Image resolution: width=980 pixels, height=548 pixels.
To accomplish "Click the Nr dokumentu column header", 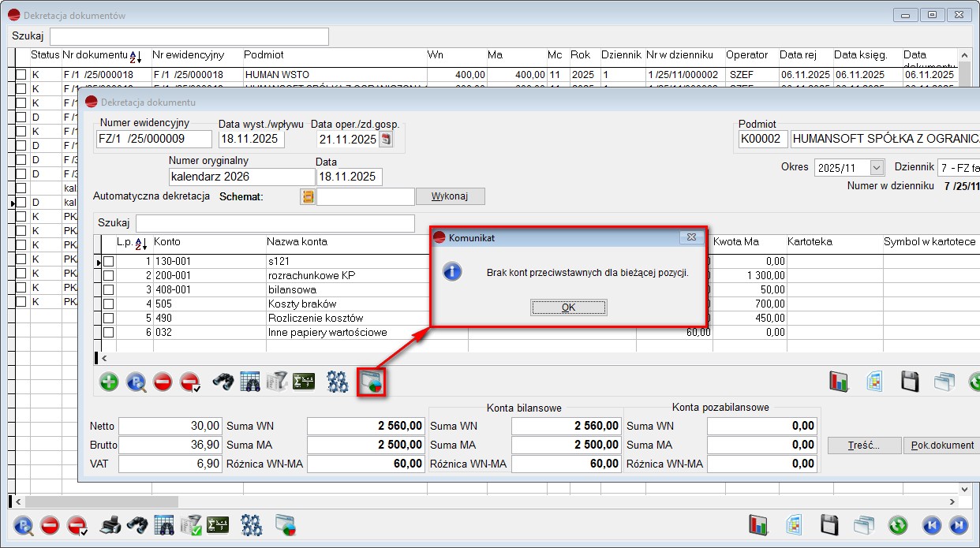I will coord(95,55).
